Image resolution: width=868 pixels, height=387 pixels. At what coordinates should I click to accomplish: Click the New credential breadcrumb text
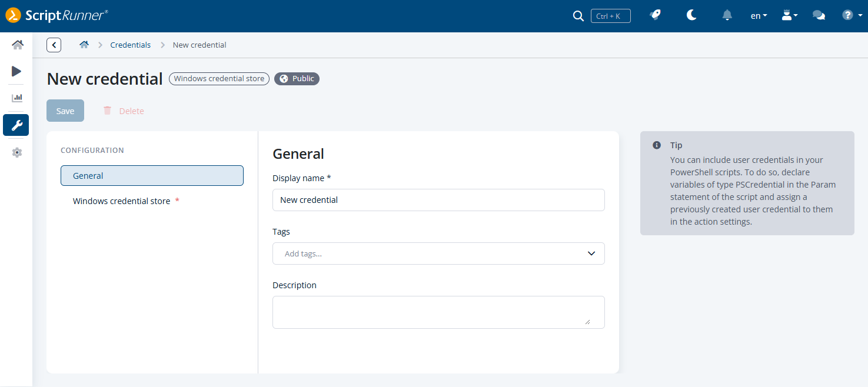click(199, 45)
